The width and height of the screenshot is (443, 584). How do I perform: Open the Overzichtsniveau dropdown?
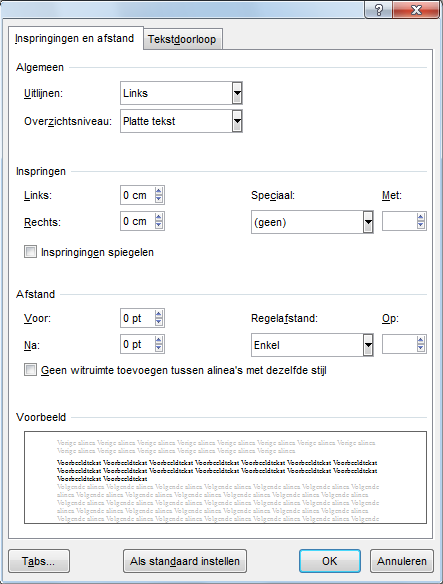[x=237, y=121]
